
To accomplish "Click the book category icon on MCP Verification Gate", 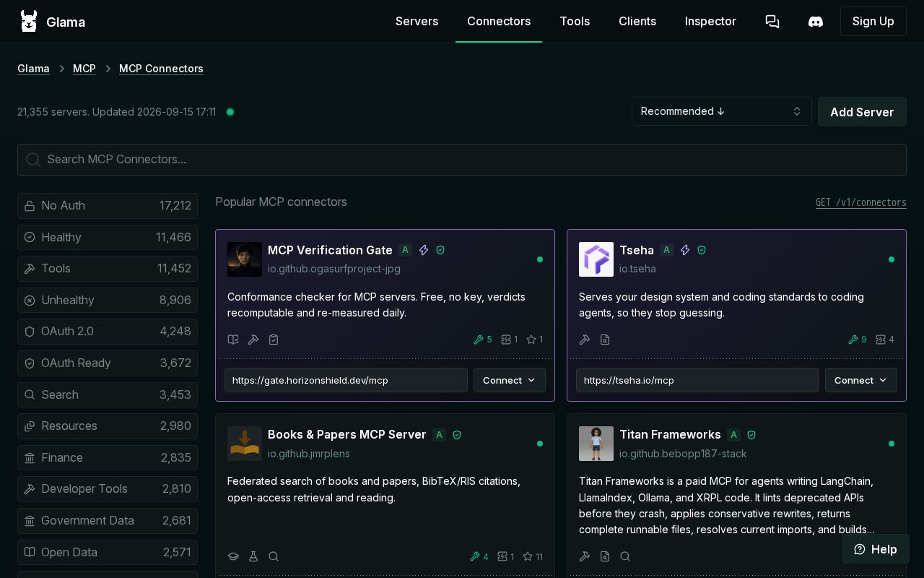I will [233, 340].
